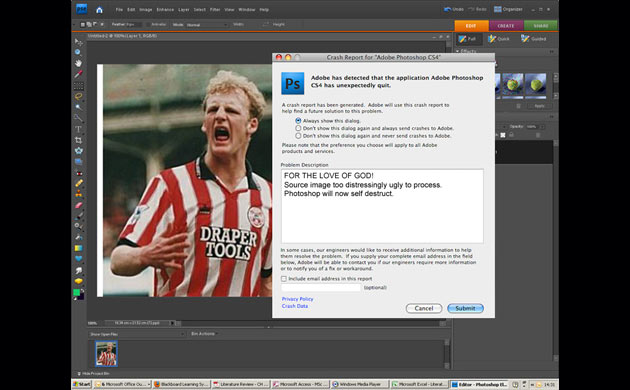
Task: Open the Privacy Policy link
Action: [x=297, y=299]
